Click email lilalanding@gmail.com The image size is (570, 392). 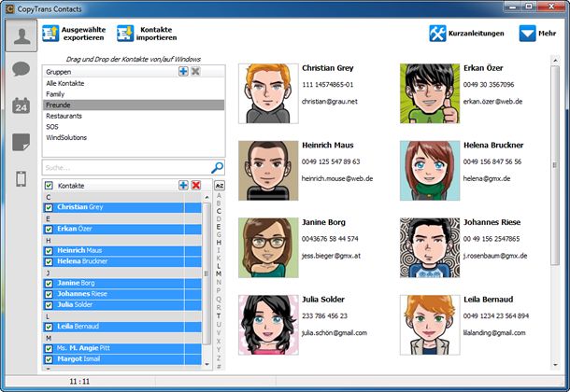click(x=494, y=333)
